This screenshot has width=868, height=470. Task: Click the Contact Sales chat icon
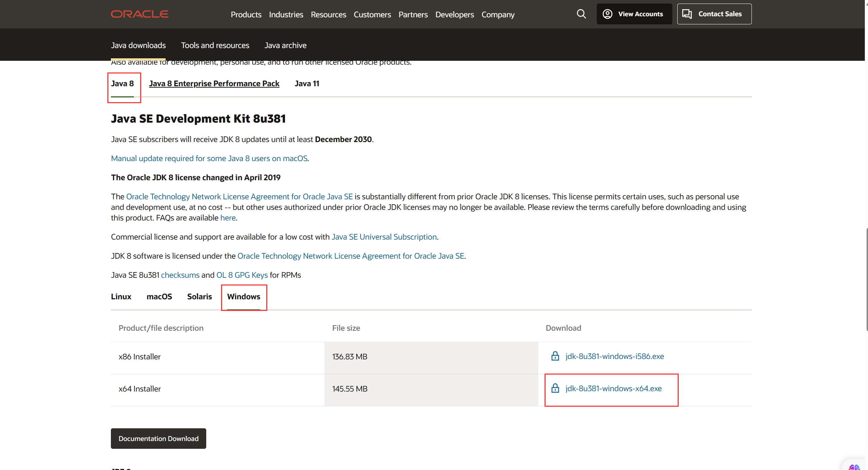[x=687, y=14]
